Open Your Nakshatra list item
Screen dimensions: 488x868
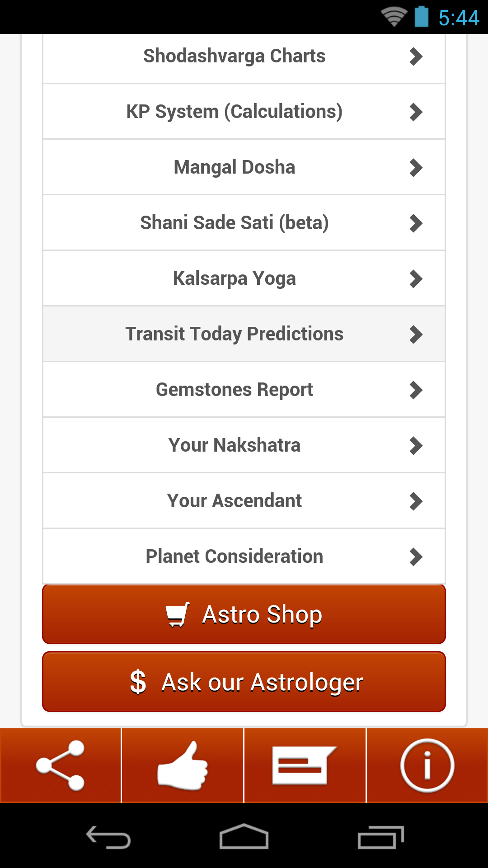click(x=244, y=445)
